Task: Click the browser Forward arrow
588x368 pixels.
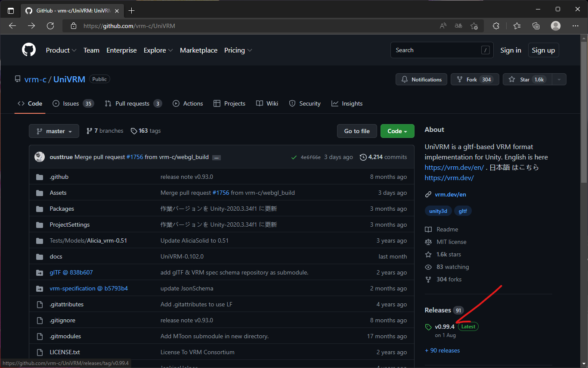Action: [x=31, y=26]
